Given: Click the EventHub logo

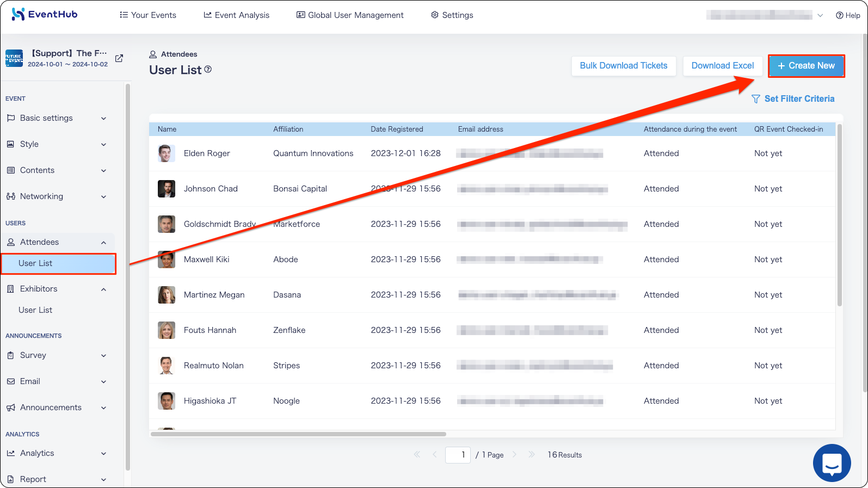Looking at the screenshot, I should click(x=45, y=14).
